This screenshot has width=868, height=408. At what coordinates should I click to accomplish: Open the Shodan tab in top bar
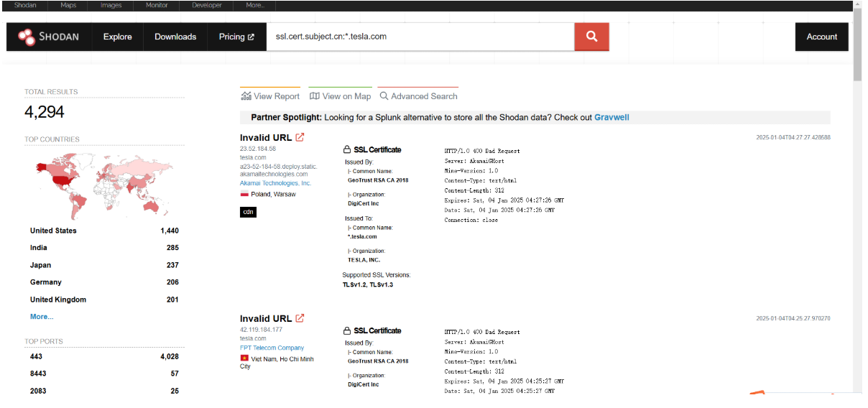point(25,5)
